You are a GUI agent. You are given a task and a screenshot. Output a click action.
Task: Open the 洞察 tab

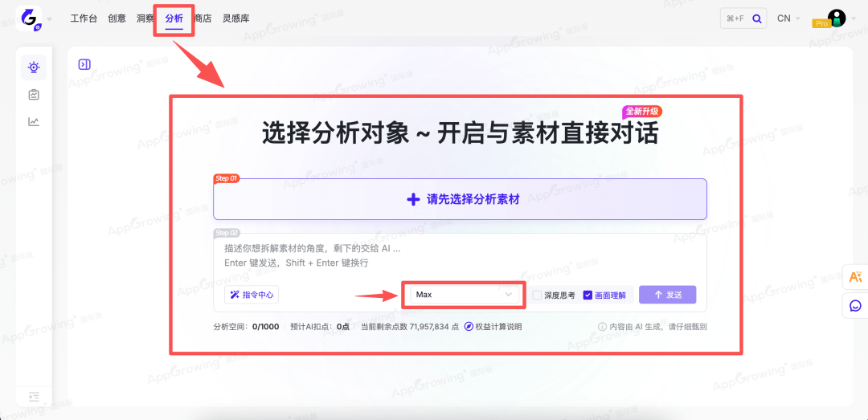145,18
